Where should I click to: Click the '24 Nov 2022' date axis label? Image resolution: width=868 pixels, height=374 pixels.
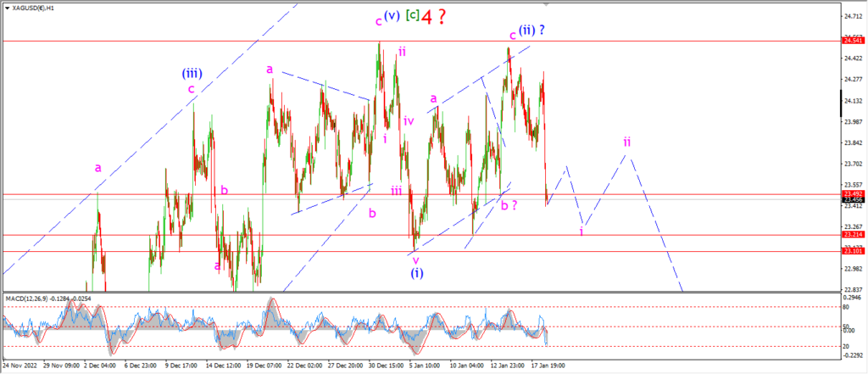point(20,366)
